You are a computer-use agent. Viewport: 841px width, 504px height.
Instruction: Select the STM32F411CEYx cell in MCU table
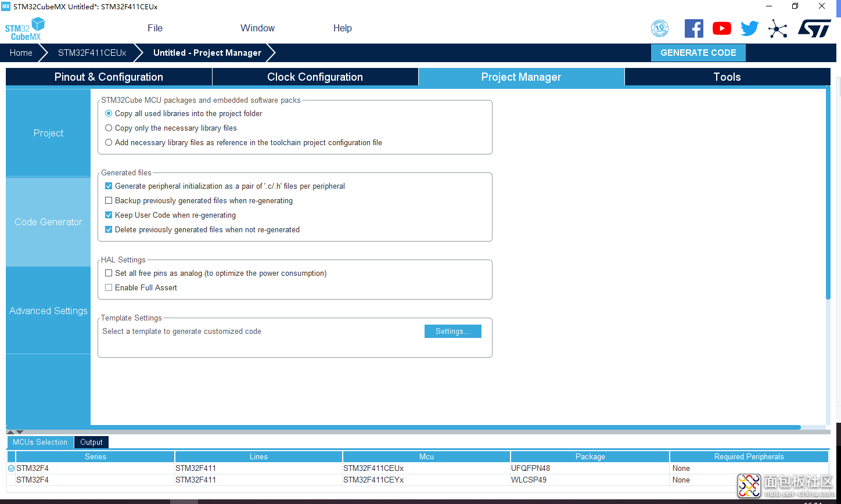click(426, 480)
